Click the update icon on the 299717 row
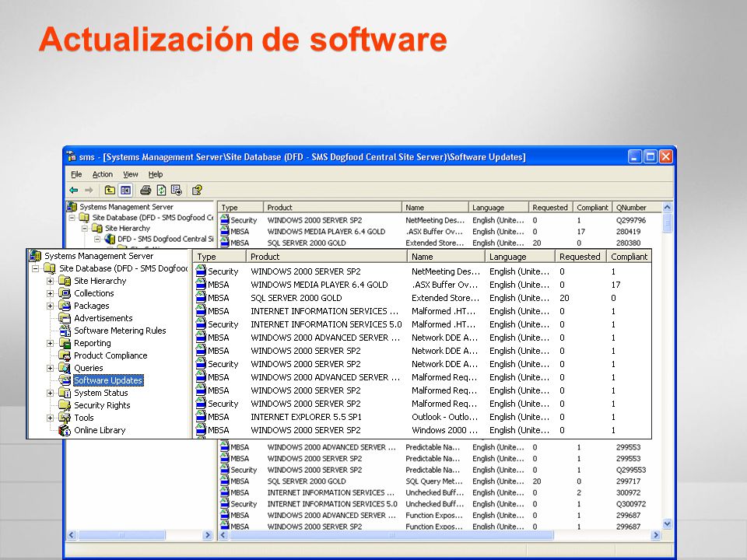This screenshot has height=560, width=747. [x=224, y=481]
